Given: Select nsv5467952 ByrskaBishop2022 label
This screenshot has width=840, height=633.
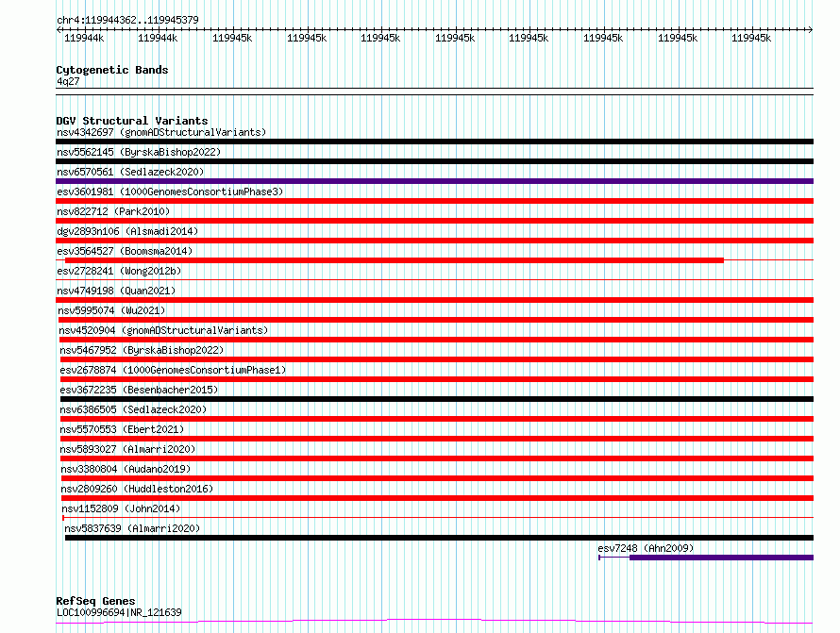Looking at the screenshot, I should tap(142, 350).
